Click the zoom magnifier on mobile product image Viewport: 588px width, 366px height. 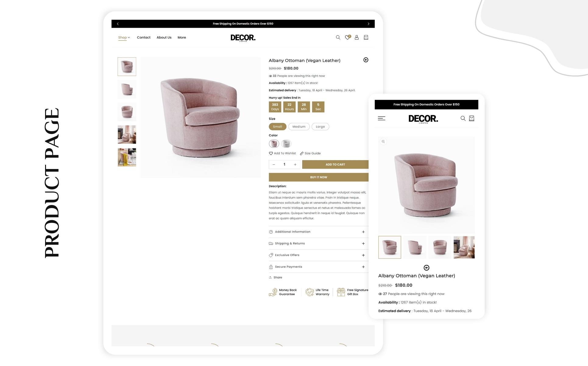pyautogui.click(x=383, y=142)
